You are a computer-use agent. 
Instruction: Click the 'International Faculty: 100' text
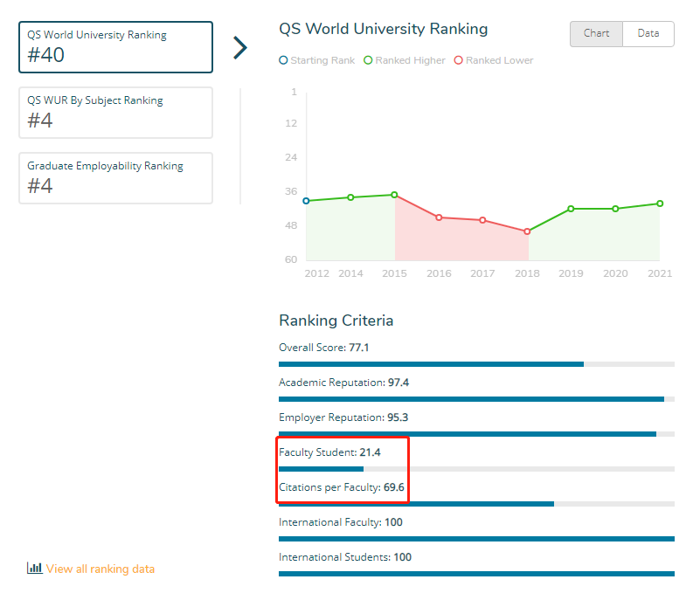tap(341, 521)
